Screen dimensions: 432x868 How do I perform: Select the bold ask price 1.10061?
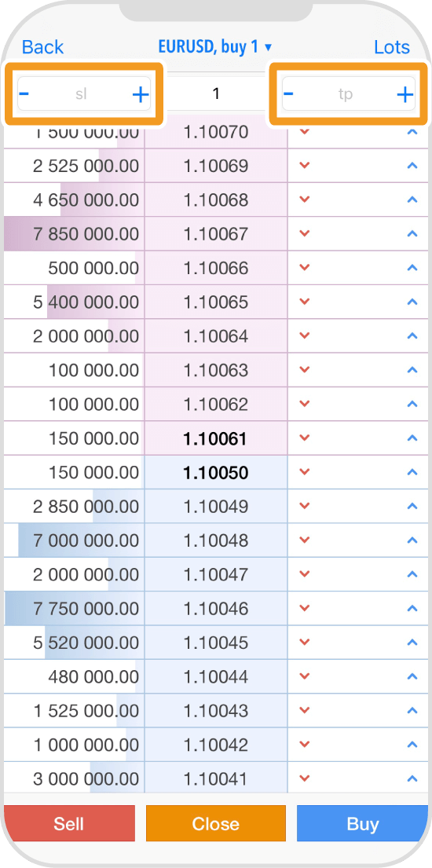point(216,439)
